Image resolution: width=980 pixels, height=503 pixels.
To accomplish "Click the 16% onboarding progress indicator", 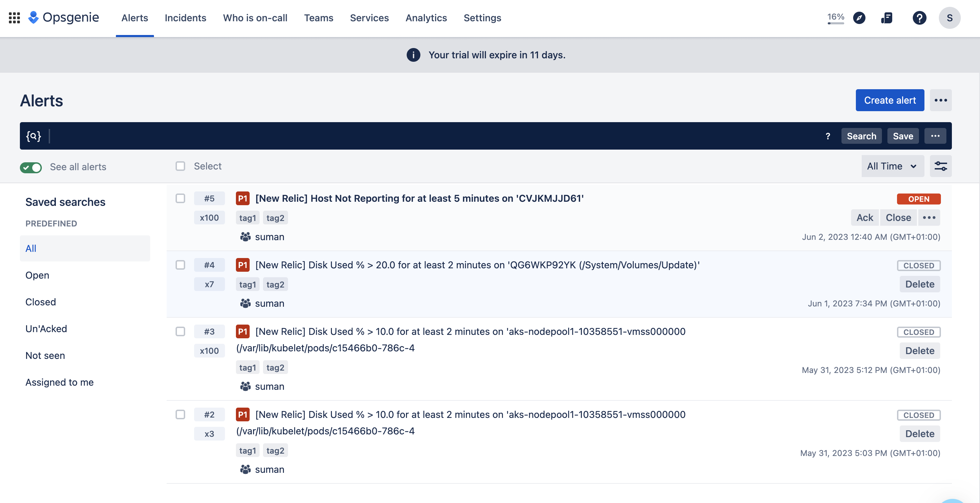I will coord(835,18).
